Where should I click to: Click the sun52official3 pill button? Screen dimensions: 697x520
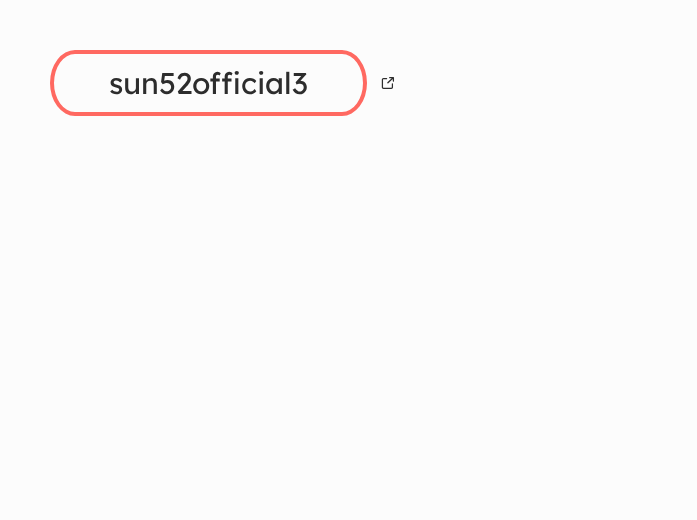pos(208,84)
